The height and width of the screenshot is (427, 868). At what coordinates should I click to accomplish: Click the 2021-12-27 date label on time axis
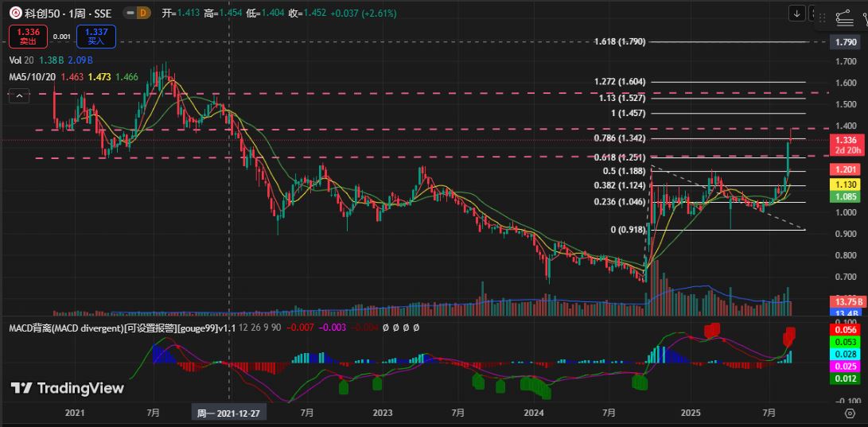[x=229, y=413]
